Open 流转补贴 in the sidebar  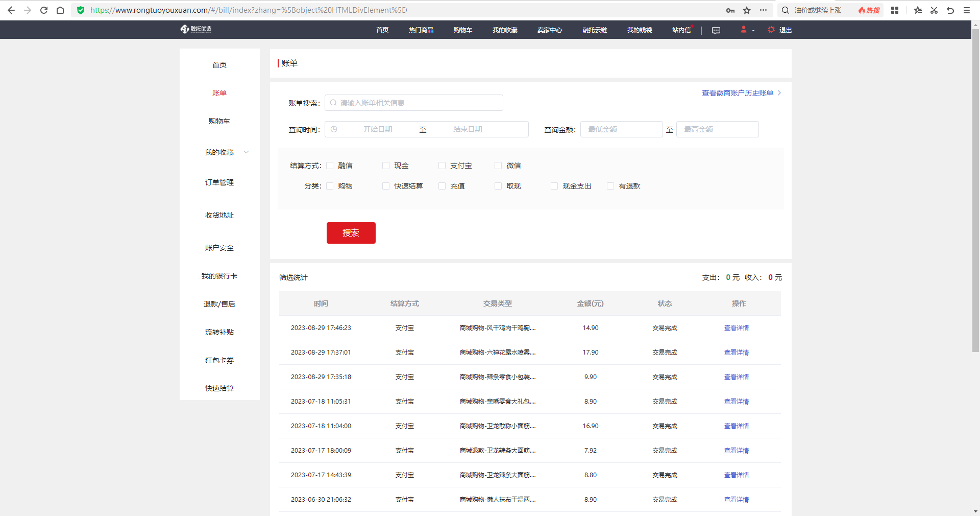click(219, 332)
